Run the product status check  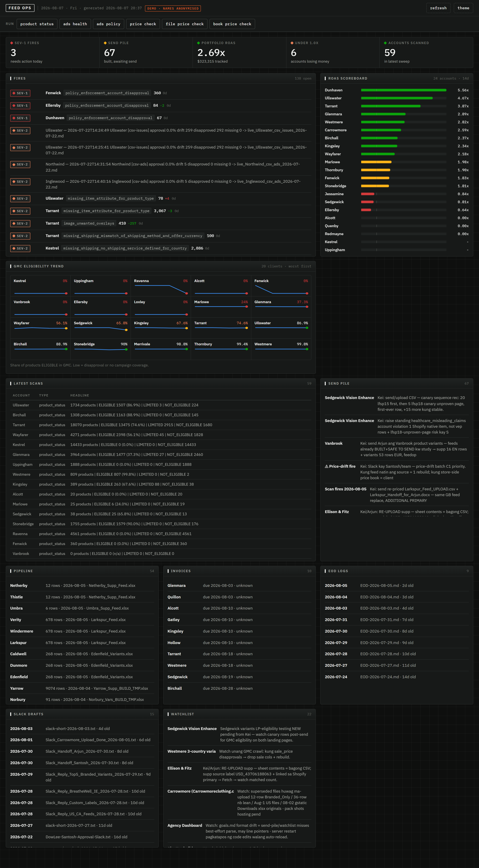click(x=37, y=24)
